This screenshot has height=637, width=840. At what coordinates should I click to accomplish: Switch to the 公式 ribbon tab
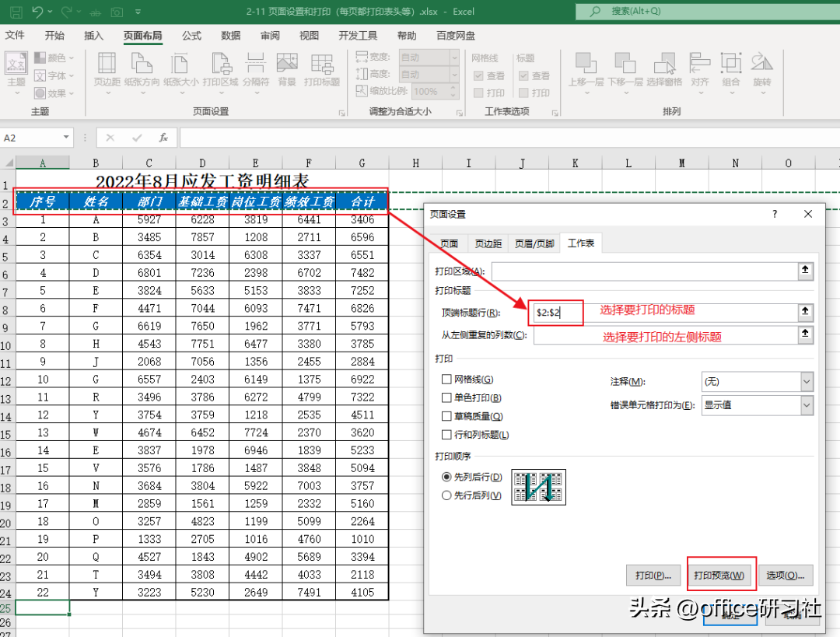click(x=191, y=35)
